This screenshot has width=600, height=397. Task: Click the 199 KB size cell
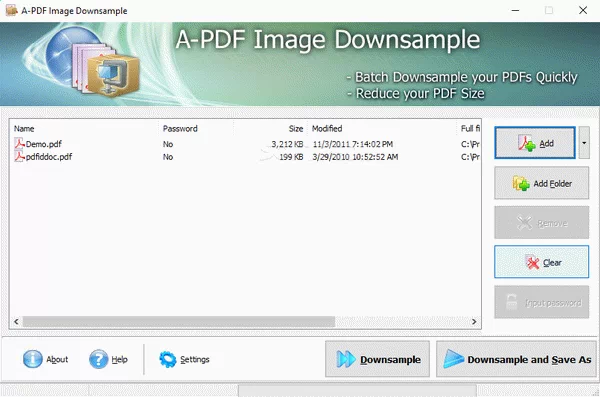[x=291, y=157]
